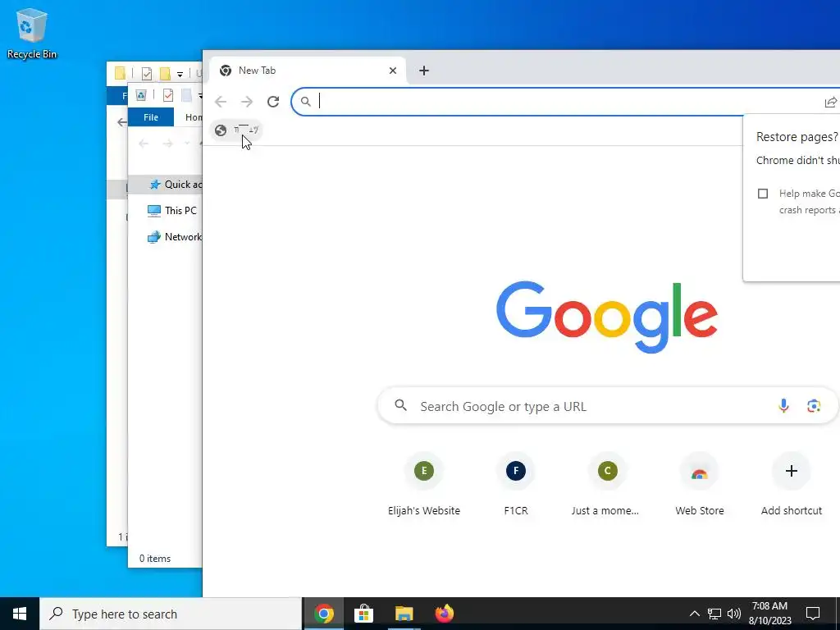Start voice search with microphone icon
The image size is (840, 630).
coord(783,406)
